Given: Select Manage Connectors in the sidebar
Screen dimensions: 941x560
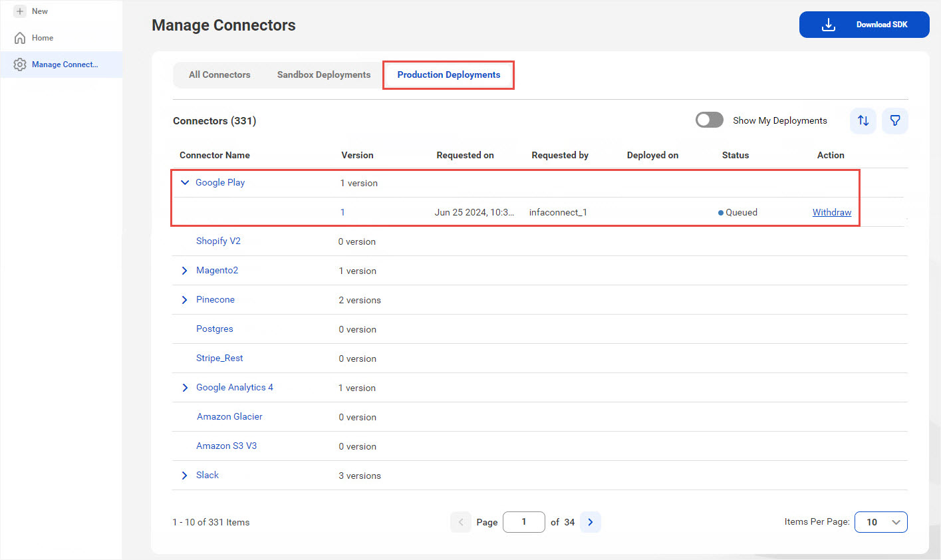Looking at the screenshot, I should 61,65.
